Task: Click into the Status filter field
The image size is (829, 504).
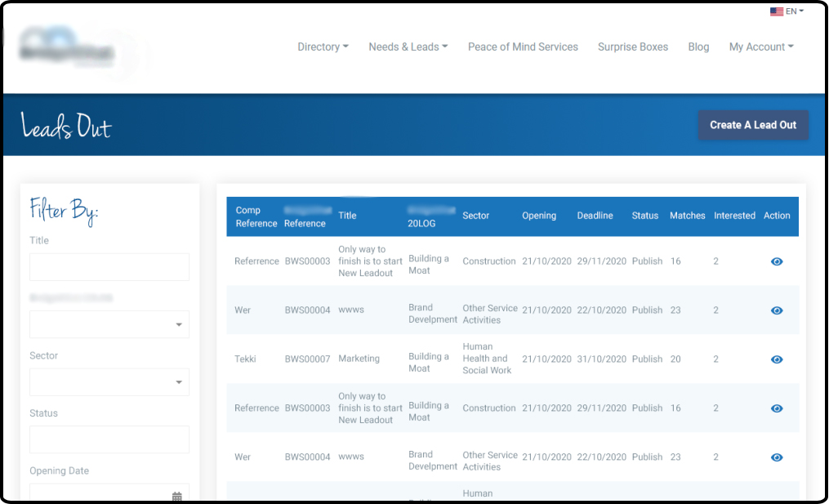Action: pyautogui.click(x=109, y=439)
